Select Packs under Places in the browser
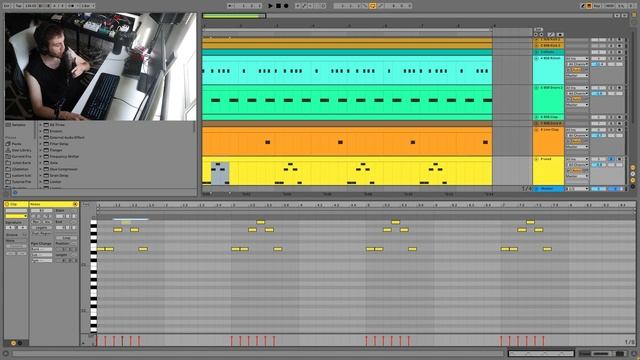 (x=14, y=144)
